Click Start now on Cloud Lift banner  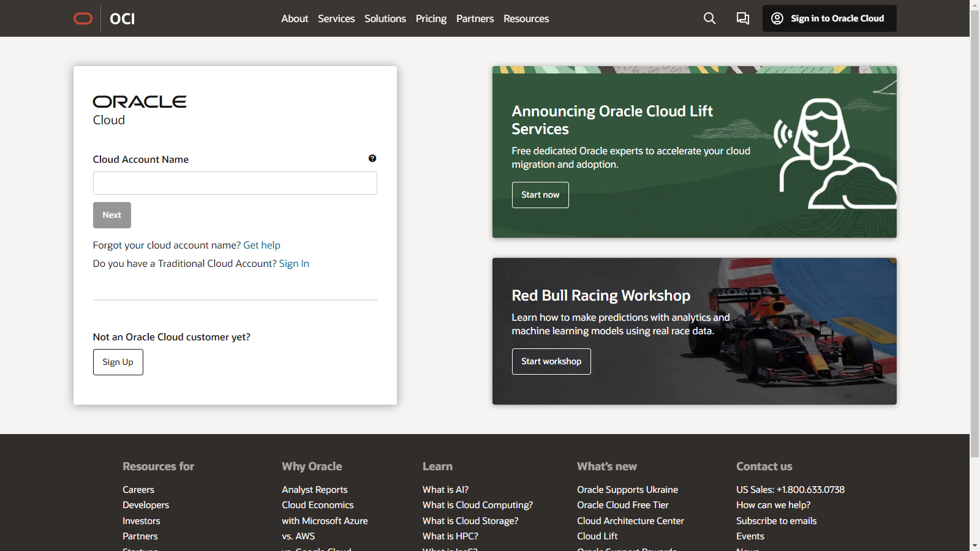tap(540, 195)
